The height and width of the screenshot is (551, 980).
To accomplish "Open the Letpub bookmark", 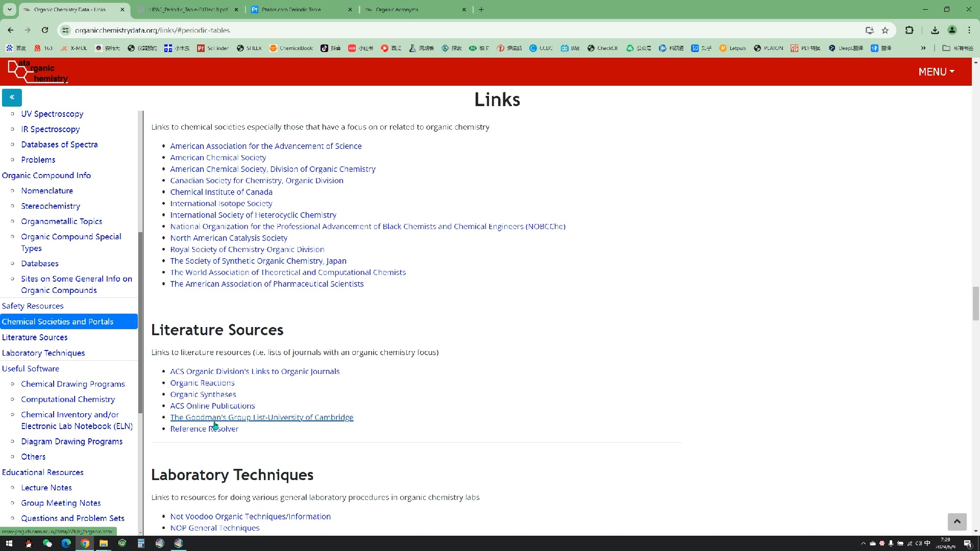I will tap(732, 48).
